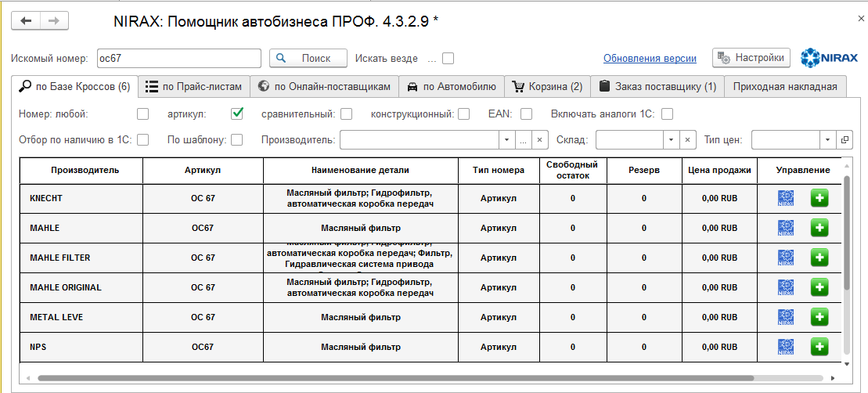The height and width of the screenshot is (393, 868).
Task: Open the Корзина (2) tab
Action: point(547,87)
